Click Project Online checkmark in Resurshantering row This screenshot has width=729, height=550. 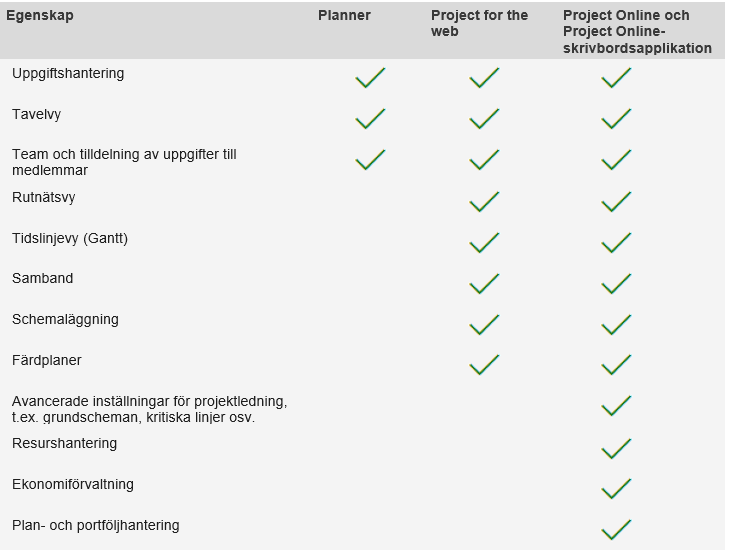tap(616, 448)
